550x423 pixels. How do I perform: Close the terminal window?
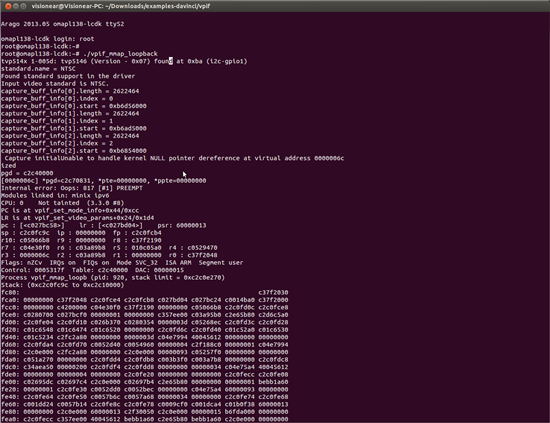pyautogui.click(x=8, y=6)
